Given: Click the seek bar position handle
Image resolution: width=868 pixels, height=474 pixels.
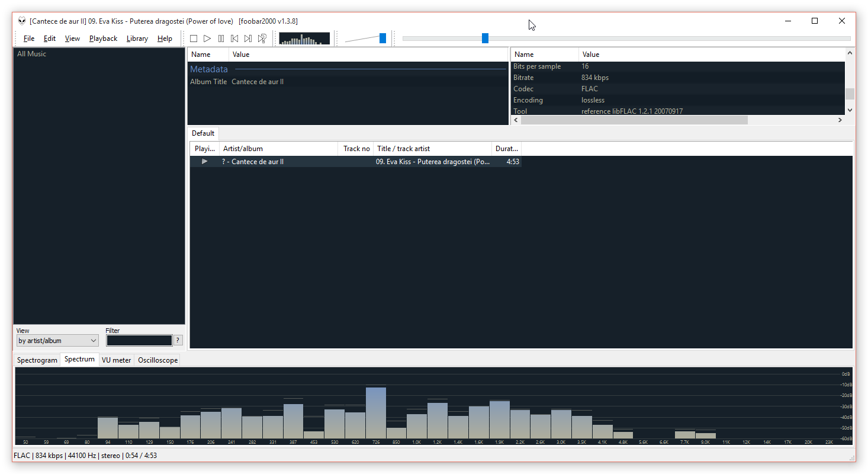Looking at the screenshot, I should click(x=485, y=39).
